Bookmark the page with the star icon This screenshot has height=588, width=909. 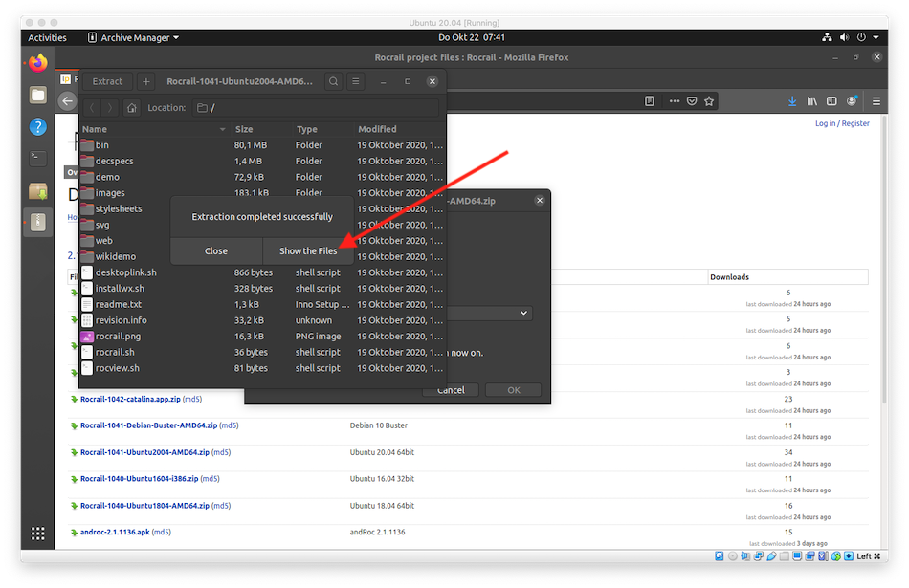pos(709,100)
